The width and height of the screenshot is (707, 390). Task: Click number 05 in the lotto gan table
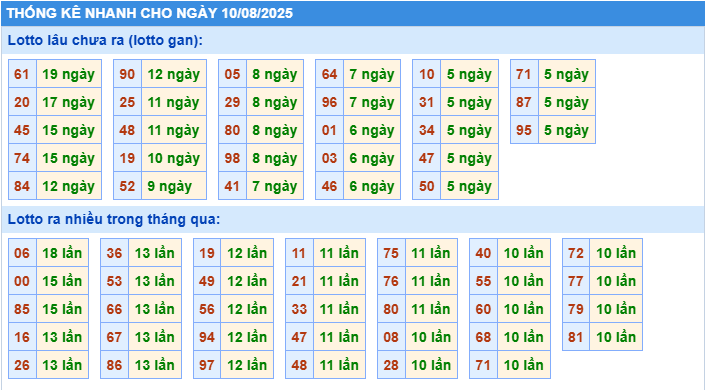[x=233, y=74]
